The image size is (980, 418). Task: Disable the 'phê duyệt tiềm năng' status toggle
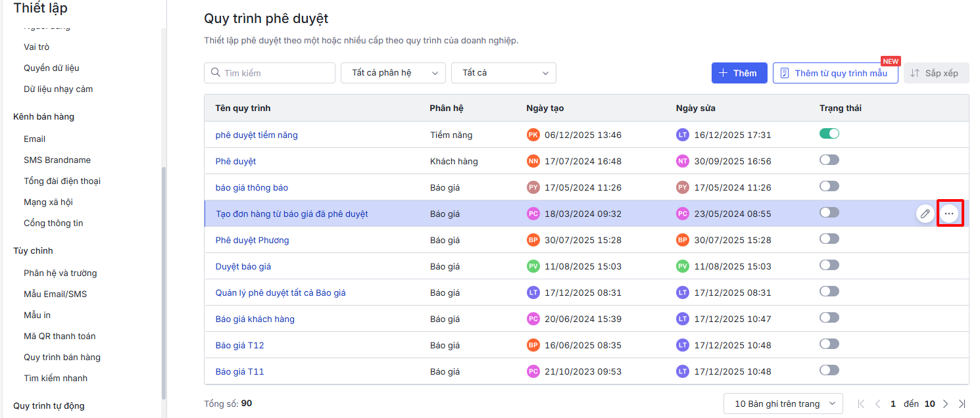point(829,134)
